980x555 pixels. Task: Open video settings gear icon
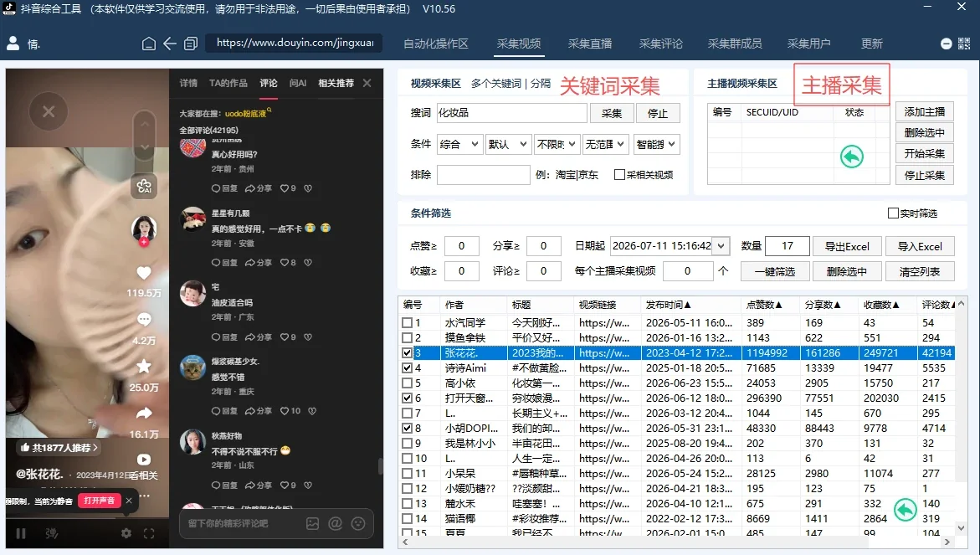tap(126, 533)
